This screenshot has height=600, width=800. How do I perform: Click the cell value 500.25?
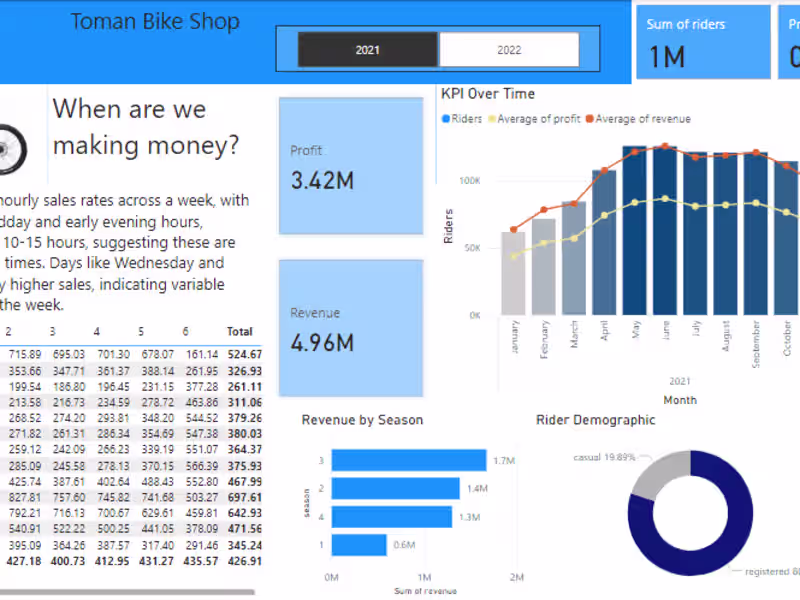click(x=113, y=529)
